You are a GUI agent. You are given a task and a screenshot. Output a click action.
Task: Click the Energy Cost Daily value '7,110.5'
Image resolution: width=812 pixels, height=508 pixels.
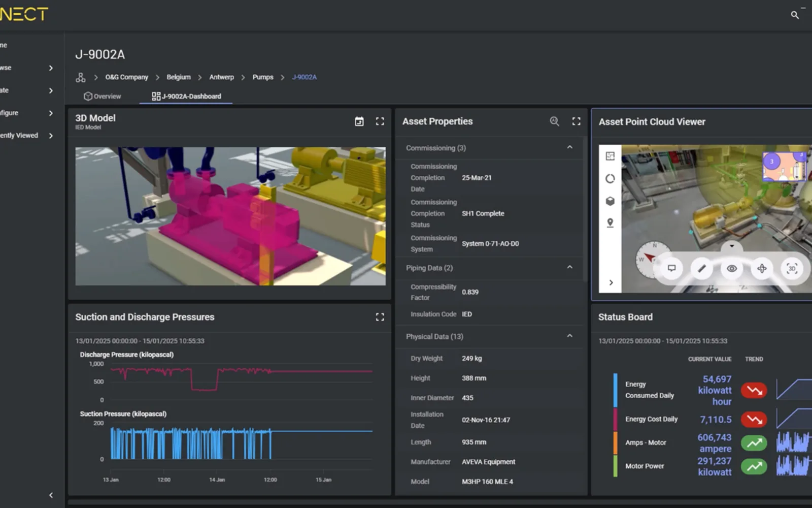716,420
